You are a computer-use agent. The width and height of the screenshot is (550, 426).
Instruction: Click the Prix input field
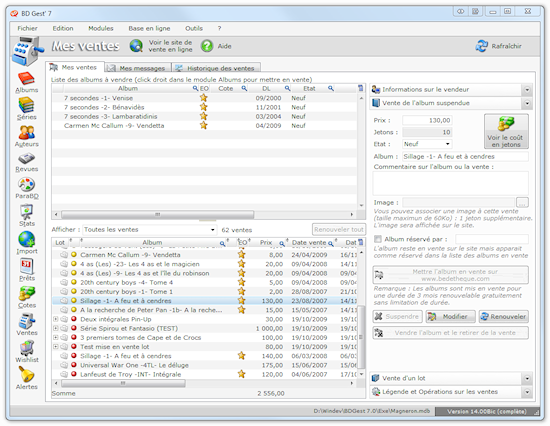[x=427, y=120]
